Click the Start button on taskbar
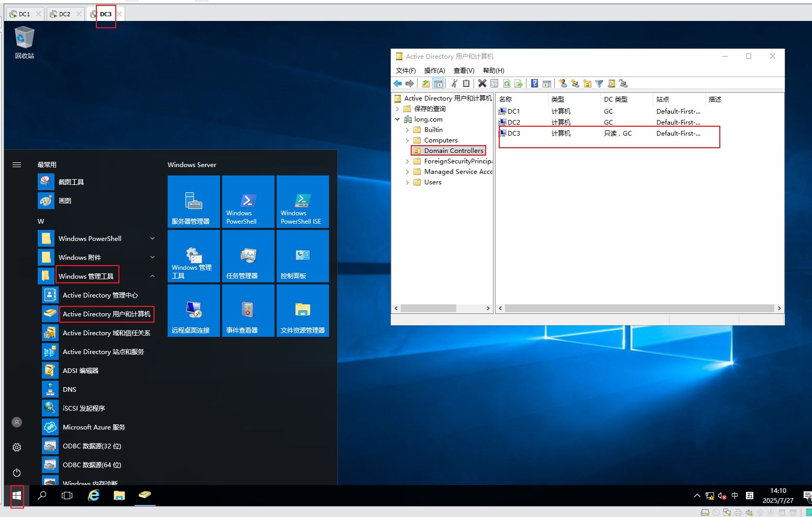This screenshot has width=812, height=517. 17,495
